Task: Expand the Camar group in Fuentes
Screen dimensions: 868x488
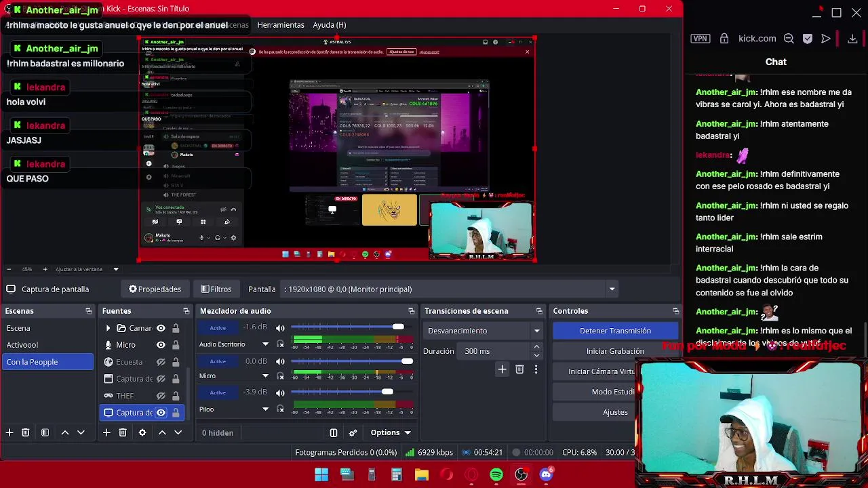Action: 108,328
